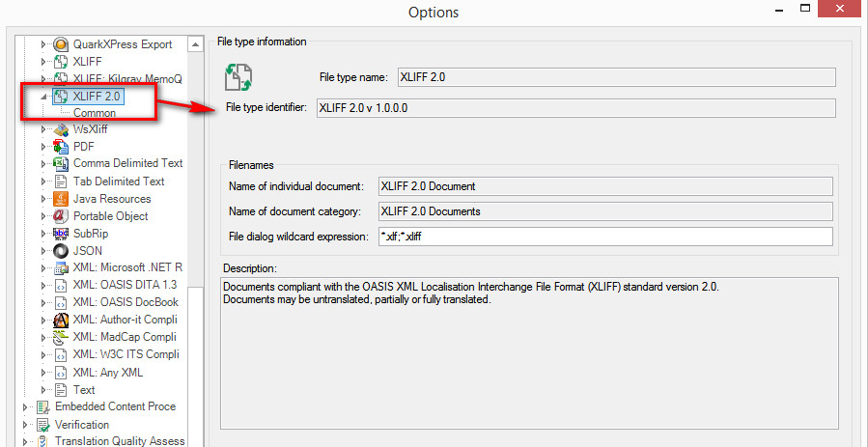Expand the Embedded Content Processors node
Screen dimensions: 868x447
[25, 407]
